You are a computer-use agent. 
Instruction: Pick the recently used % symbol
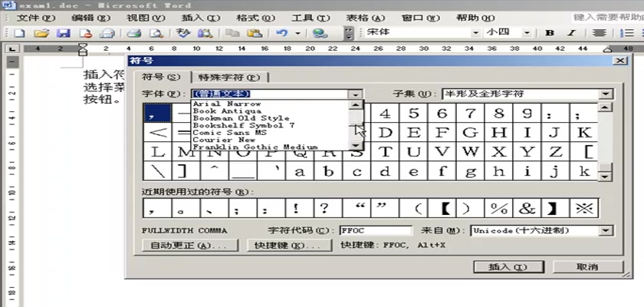click(x=498, y=208)
